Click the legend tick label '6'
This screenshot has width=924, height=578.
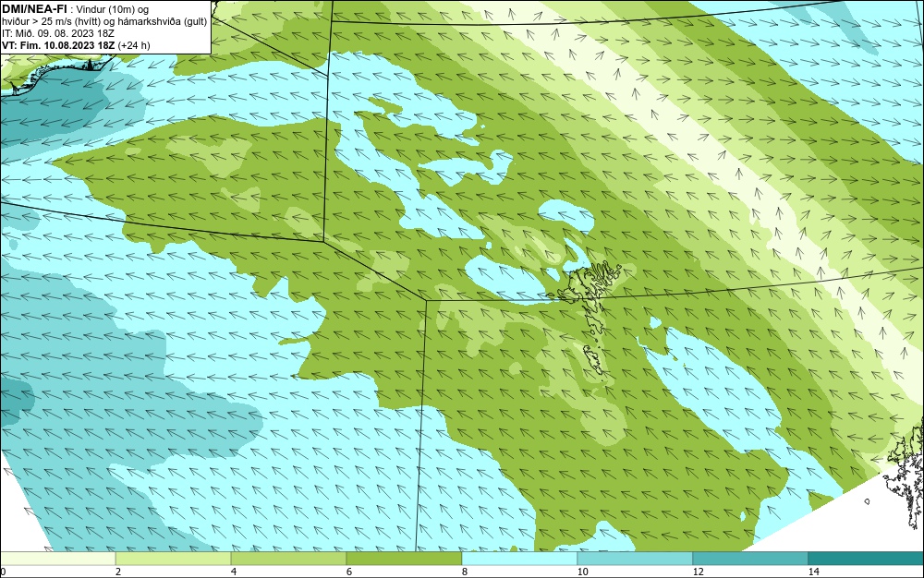click(x=349, y=572)
